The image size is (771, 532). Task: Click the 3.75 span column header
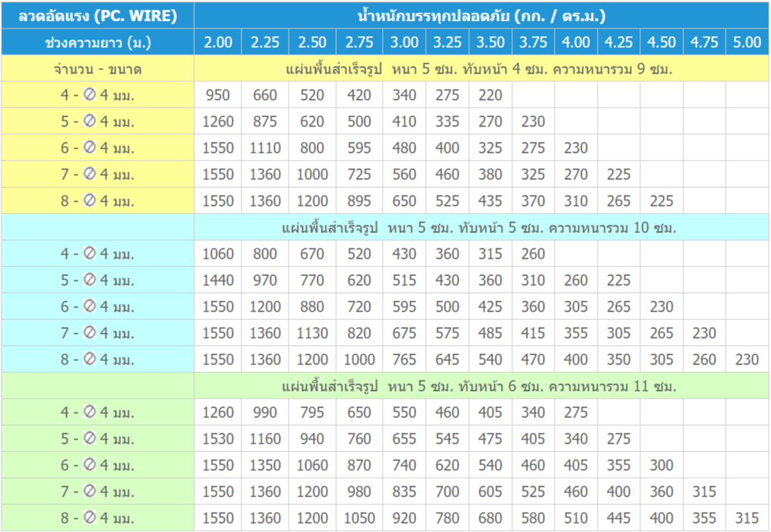533,42
